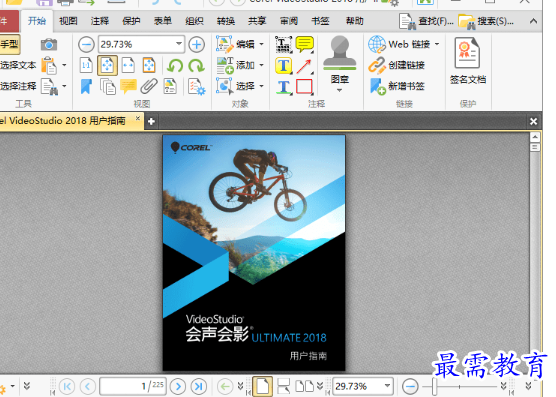Select the Underline Text tool
Viewport: 556px width, 397px height.
284,87
